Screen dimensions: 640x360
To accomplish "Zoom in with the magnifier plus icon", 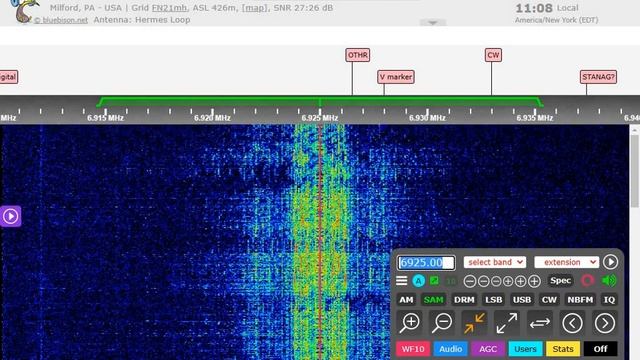I will [410, 323].
